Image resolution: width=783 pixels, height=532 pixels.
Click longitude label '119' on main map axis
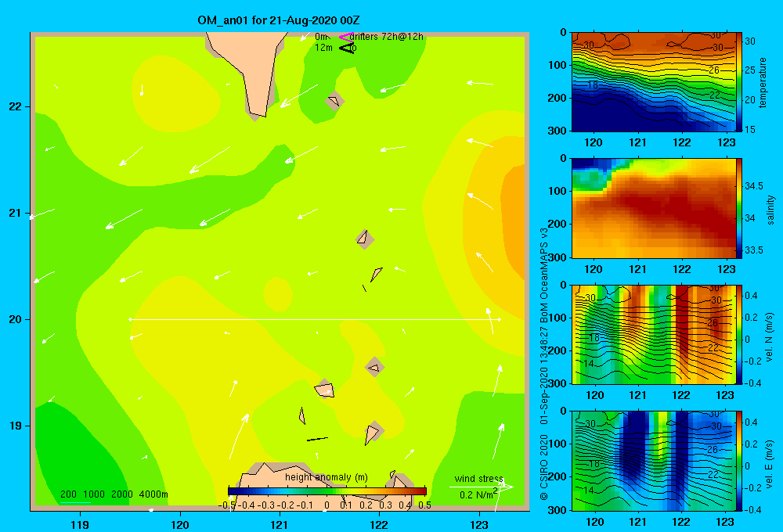click(x=80, y=524)
